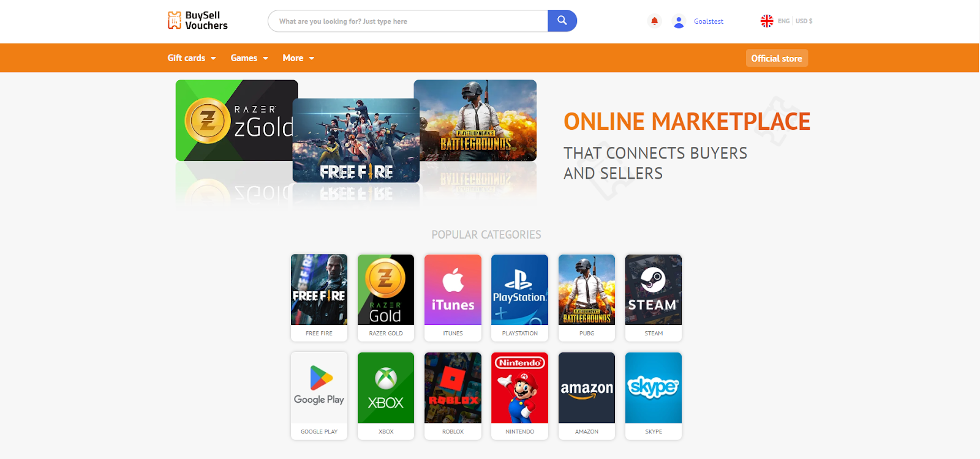Open the Nintendo category tile
The height and width of the screenshot is (459, 980).
click(519, 395)
